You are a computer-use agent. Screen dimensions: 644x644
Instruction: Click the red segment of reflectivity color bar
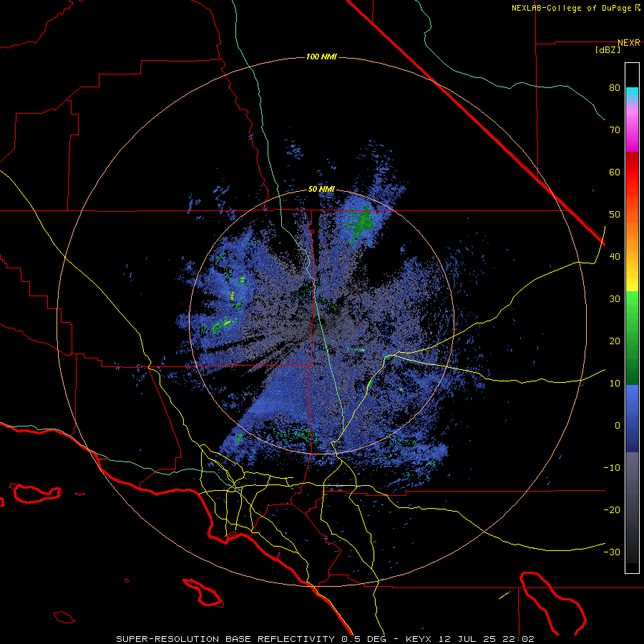(632, 168)
